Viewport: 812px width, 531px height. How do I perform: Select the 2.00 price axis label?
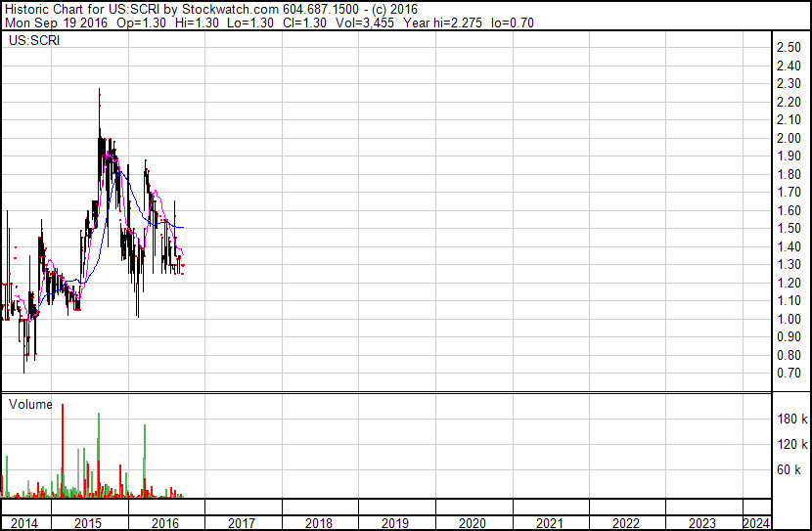tap(789, 138)
